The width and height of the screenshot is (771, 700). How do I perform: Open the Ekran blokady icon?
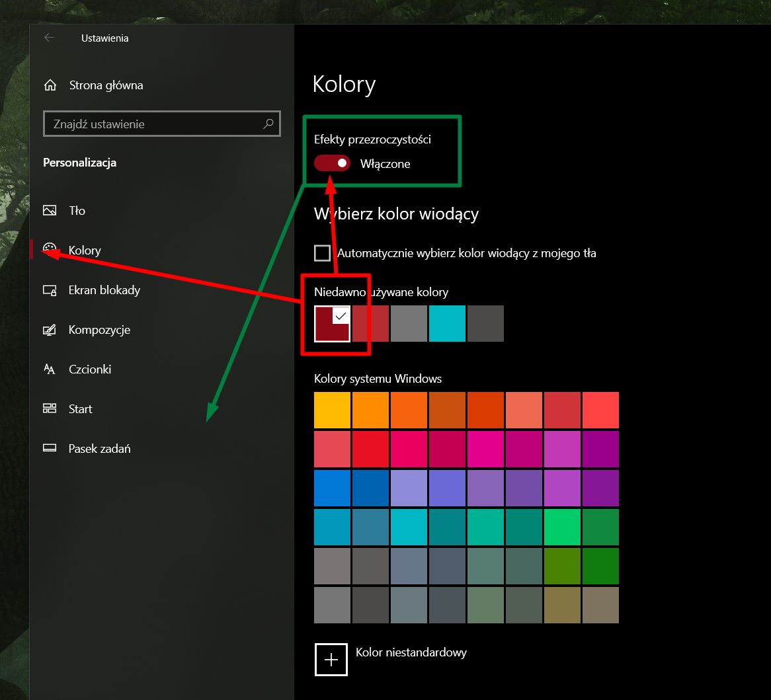(50, 290)
